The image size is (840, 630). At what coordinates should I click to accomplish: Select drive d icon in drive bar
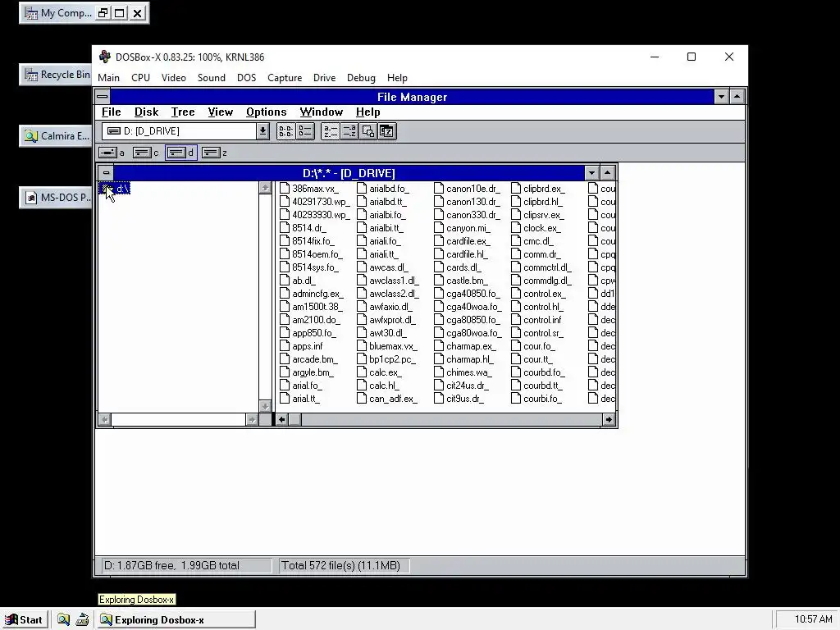click(180, 153)
